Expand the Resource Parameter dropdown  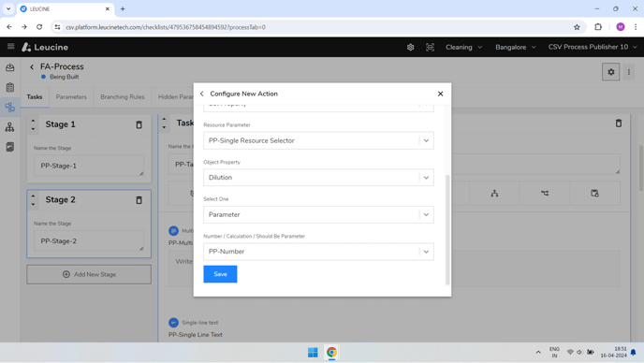[x=318, y=140]
